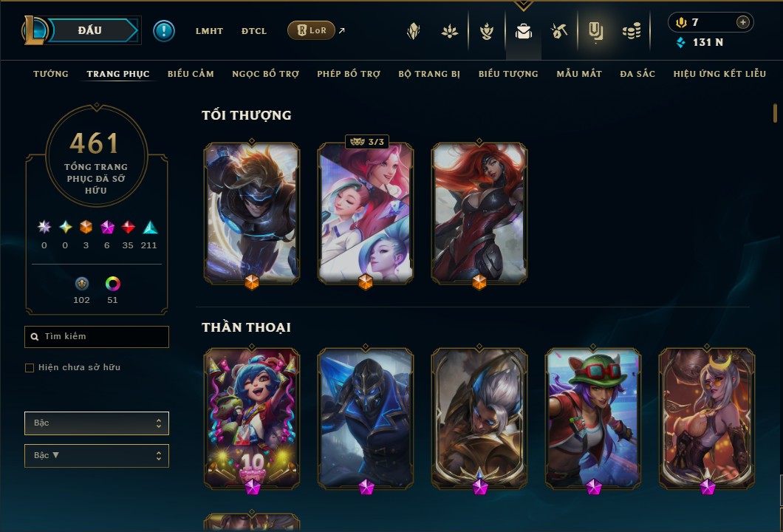Click the plus icon to buy RP
This screenshot has height=532, width=783.
pyautogui.click(x=742, y=22)
